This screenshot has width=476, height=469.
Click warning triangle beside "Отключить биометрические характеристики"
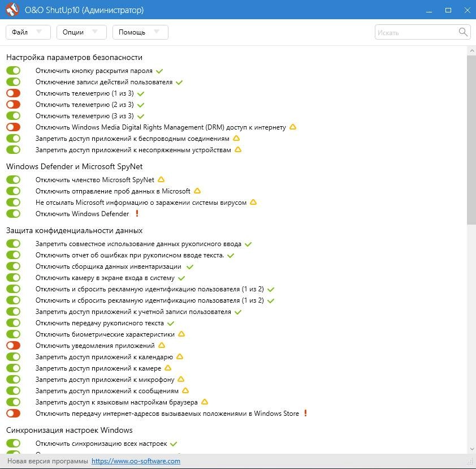click(x=181, y=334)
